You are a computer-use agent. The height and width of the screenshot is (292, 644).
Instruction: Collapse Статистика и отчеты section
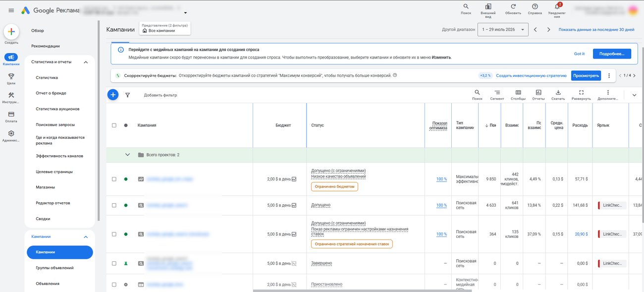pos(86,62)
